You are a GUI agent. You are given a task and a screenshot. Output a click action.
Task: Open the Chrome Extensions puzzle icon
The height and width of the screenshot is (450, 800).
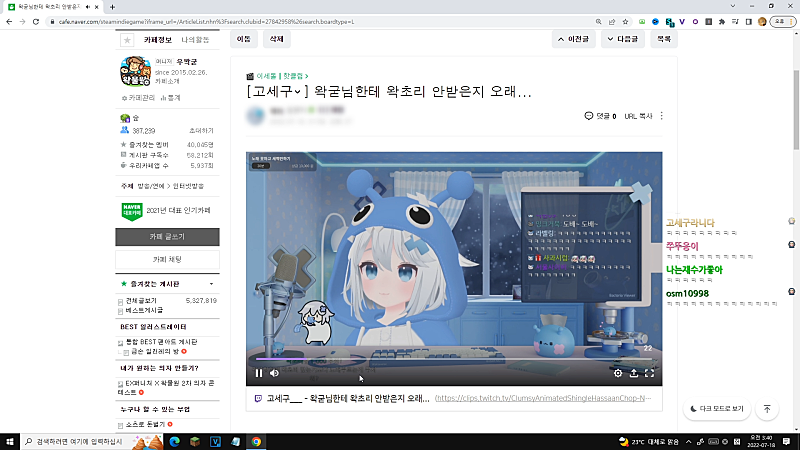coord(722,22)
